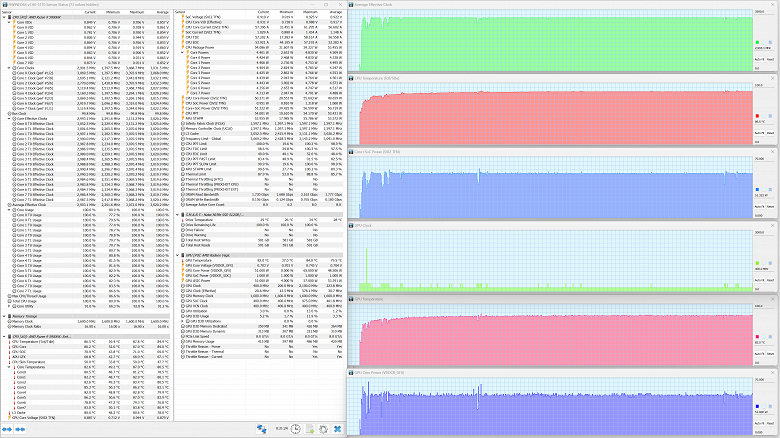Click Auto Fit on GPU Clock graph

759,280
